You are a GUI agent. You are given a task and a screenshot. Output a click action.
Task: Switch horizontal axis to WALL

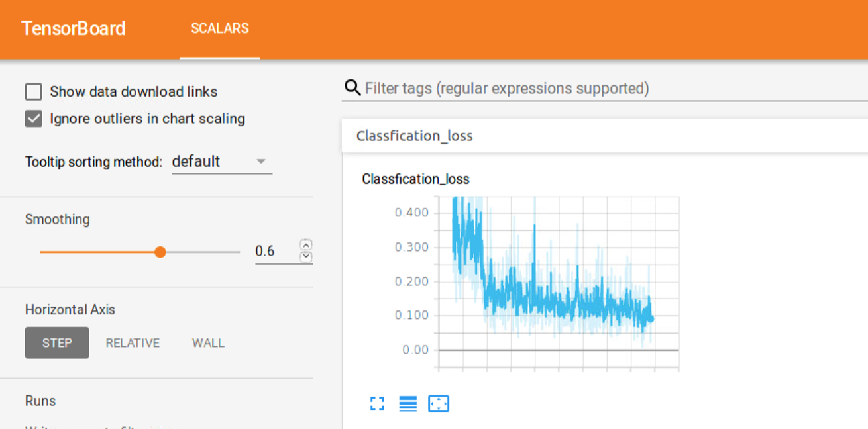click(x=207, y=342)
